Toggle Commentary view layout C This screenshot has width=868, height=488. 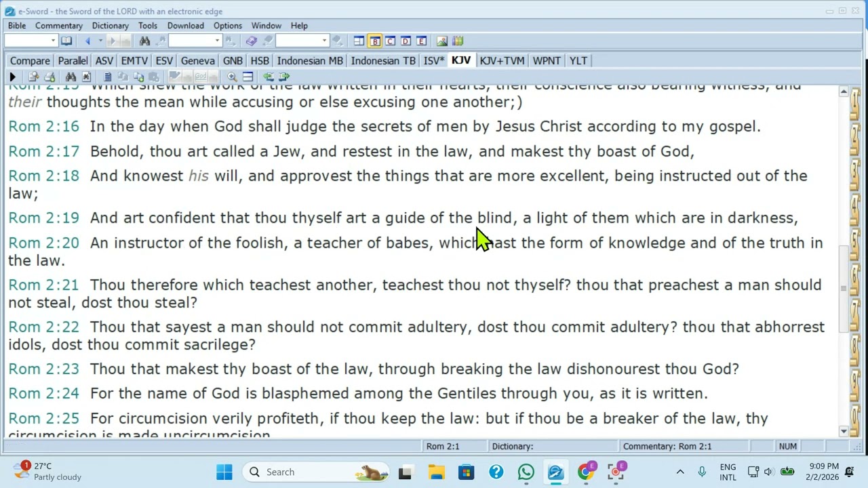pyautogui.click(x=390, y=41)
